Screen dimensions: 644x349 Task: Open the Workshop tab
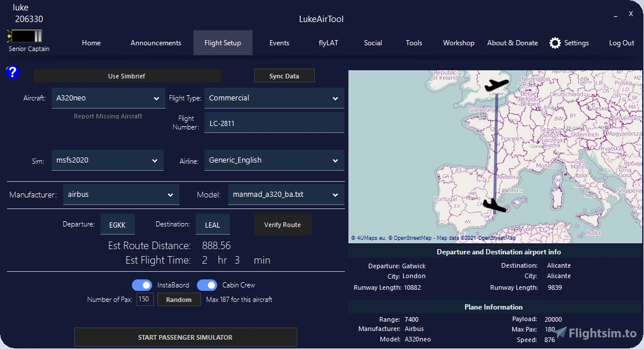coord(458,42)
